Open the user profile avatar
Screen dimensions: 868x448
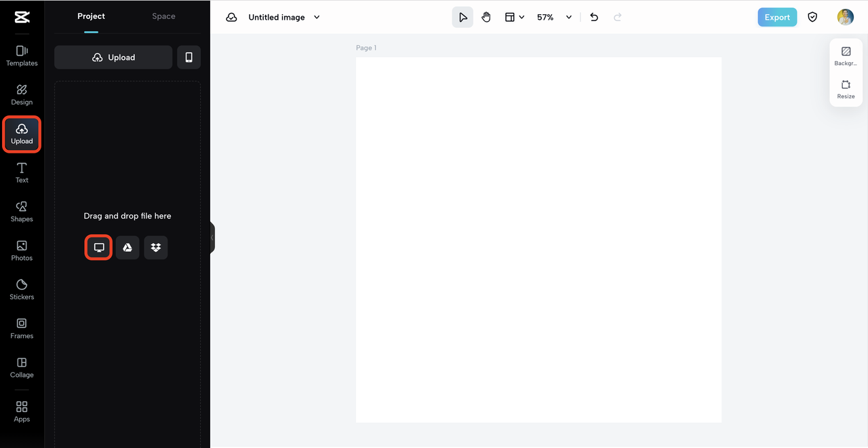845,17
